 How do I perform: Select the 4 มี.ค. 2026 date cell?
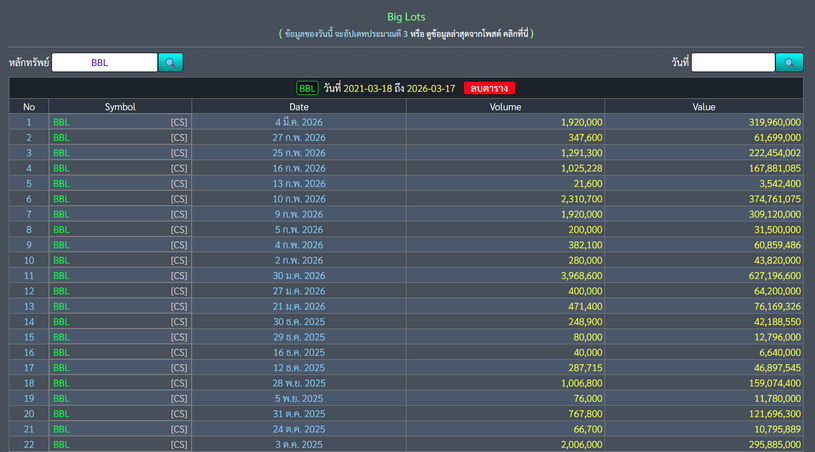(x=299, y=122)
